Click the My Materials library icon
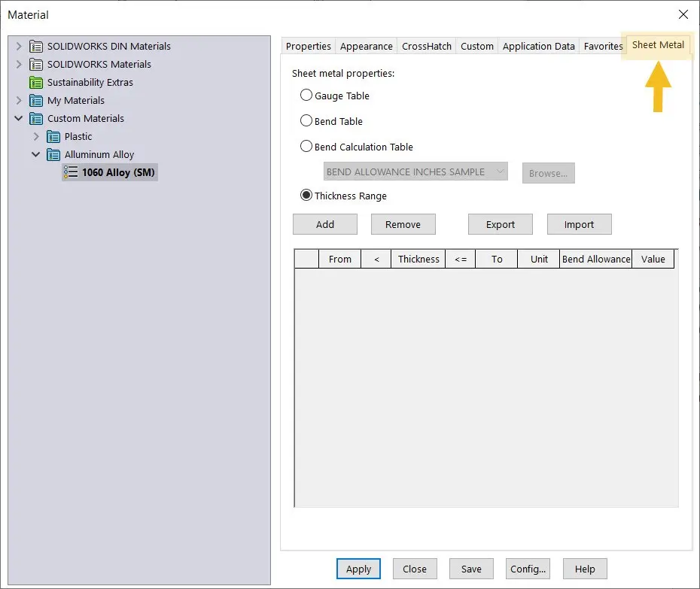The image size is (700, 589). pos(36,100)
